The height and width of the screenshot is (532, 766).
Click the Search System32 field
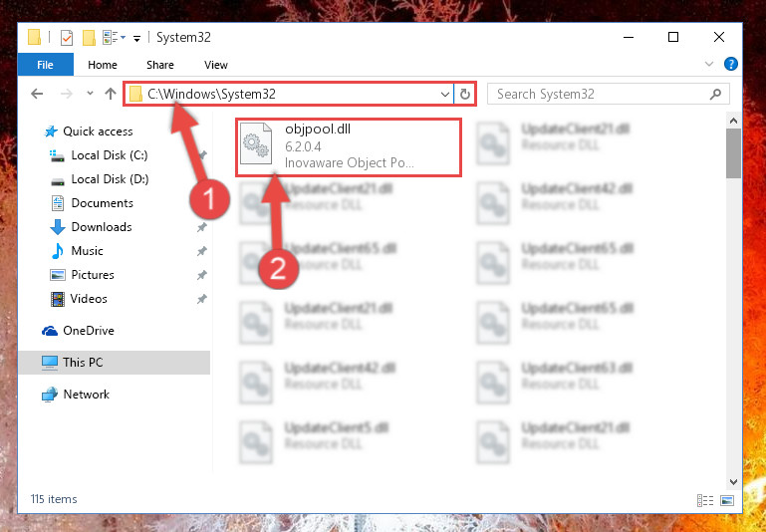pyautogui.click(x=609, y=94)
